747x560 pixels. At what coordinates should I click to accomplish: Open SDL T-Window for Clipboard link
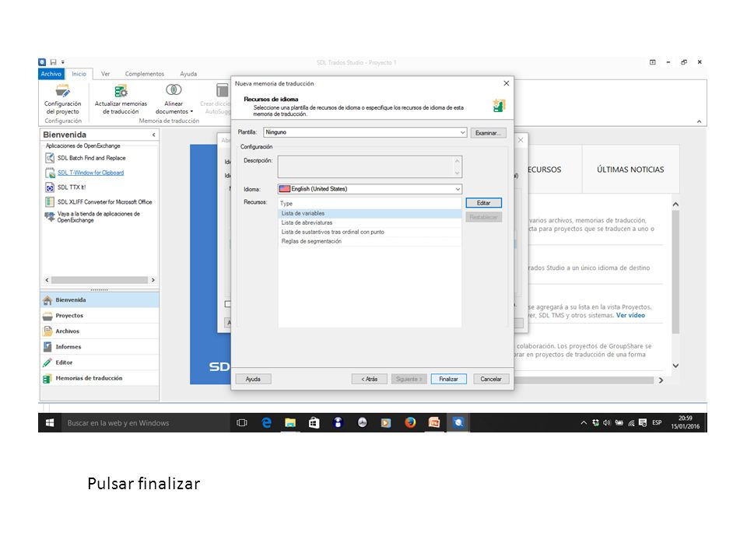[90, 173]
